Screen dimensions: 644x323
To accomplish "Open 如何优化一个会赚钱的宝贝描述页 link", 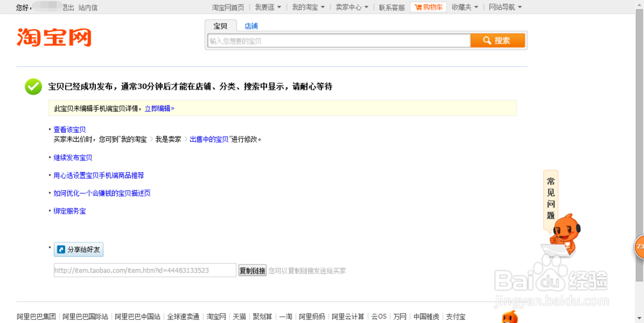I will [102, 193].
